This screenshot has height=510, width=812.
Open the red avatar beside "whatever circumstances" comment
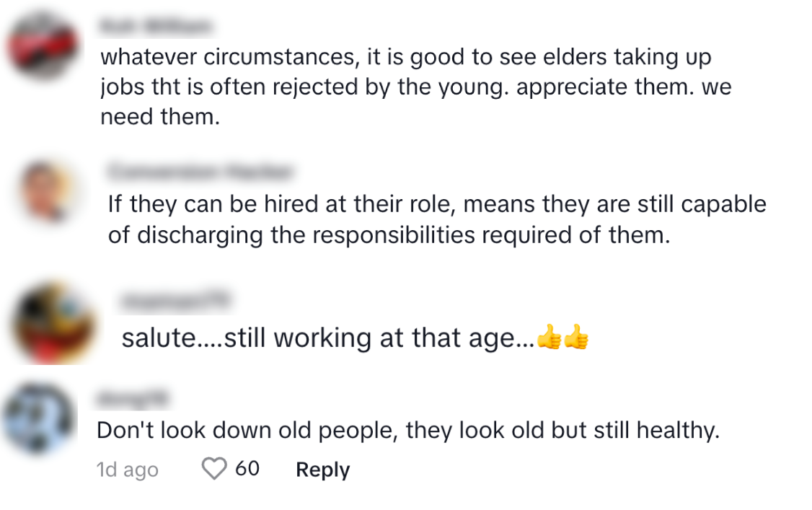coord(42,48)
